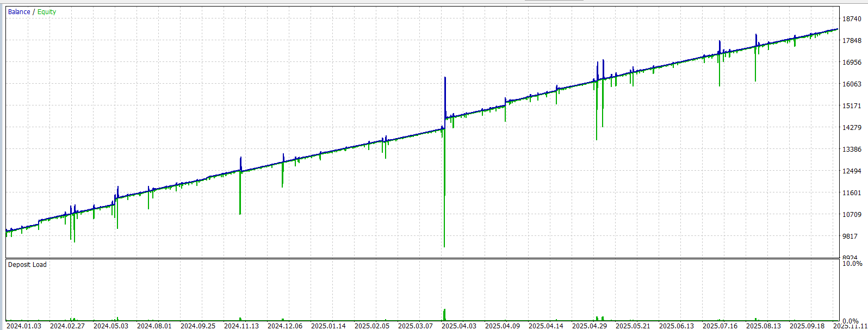Click the 9817 axis value
Viewport: 868px width, 330px height.
point(850,236)
